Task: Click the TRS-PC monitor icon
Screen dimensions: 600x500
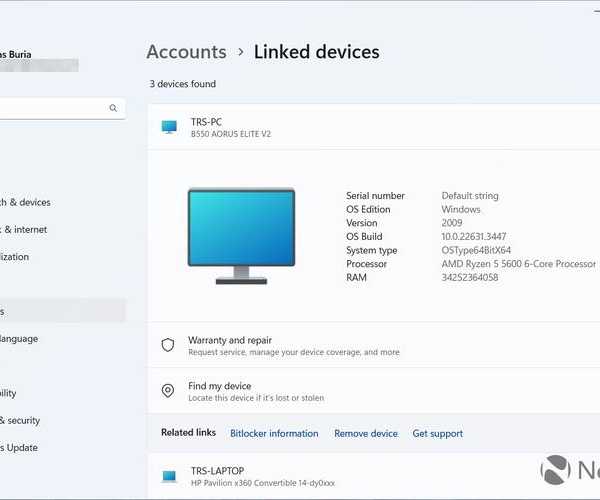Action: [x=169, y=126]
